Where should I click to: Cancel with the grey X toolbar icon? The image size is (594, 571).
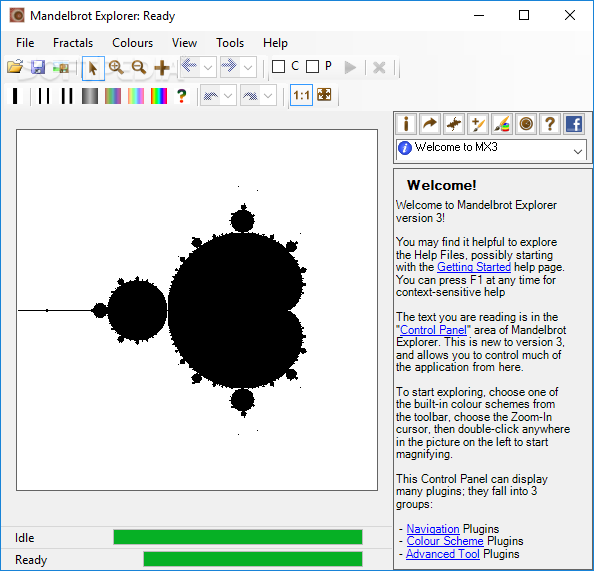point(379,68)
